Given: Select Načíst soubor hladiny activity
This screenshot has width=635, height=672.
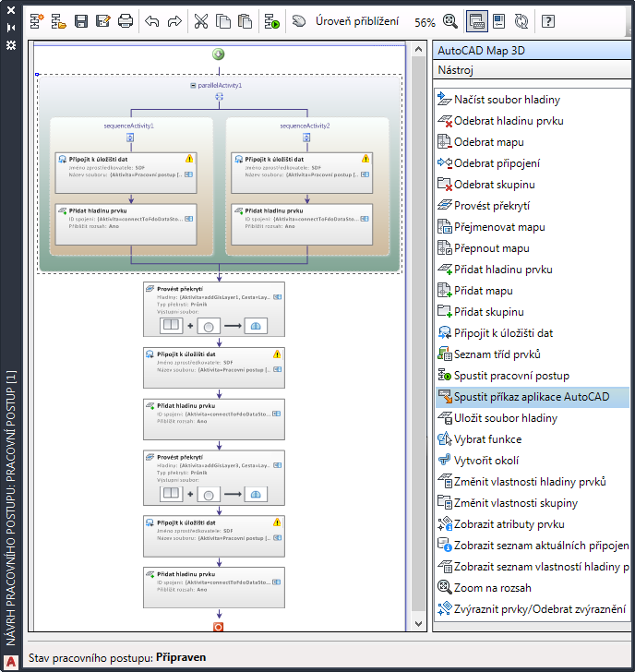Looking at the screenshot, I should click(x=533, y=100).
